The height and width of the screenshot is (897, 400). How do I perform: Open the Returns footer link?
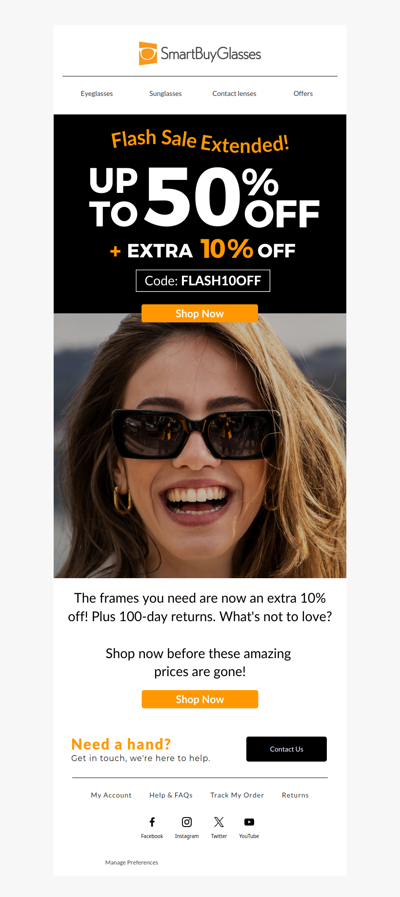point(295,795)
